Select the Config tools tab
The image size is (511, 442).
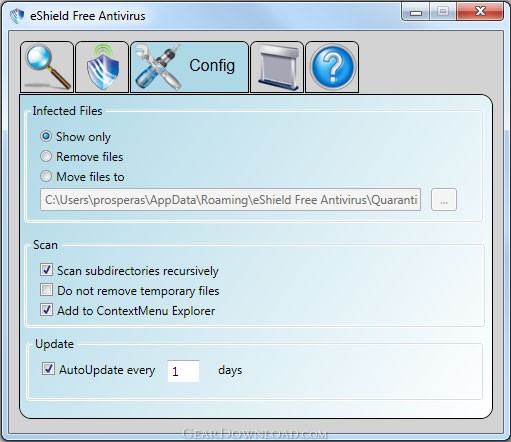(x=189, y=67)
